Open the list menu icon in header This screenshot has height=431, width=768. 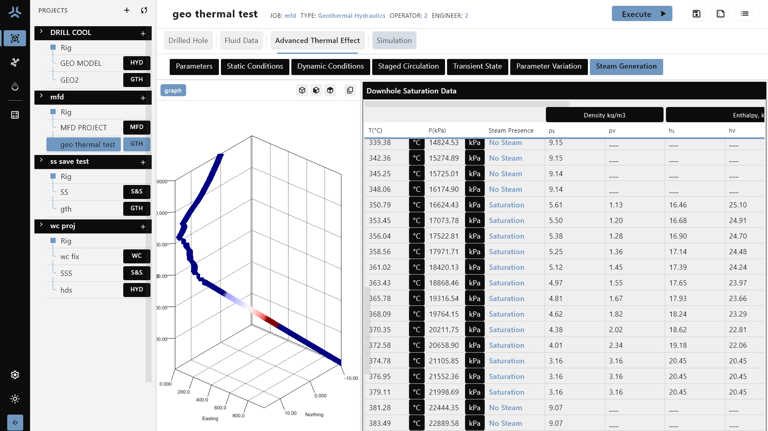click(x=744, y=14)
